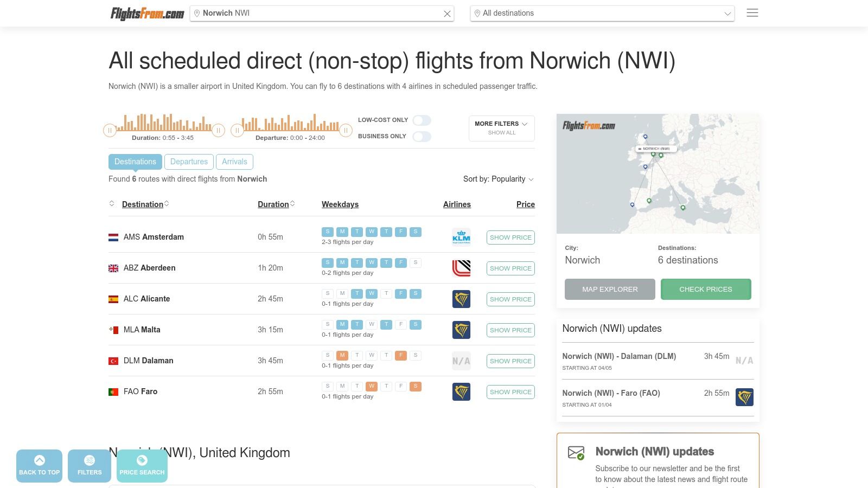868x488 pixels.
Task: Click the PRICE SEARCH floating icon
Action: tap(142, 465)
